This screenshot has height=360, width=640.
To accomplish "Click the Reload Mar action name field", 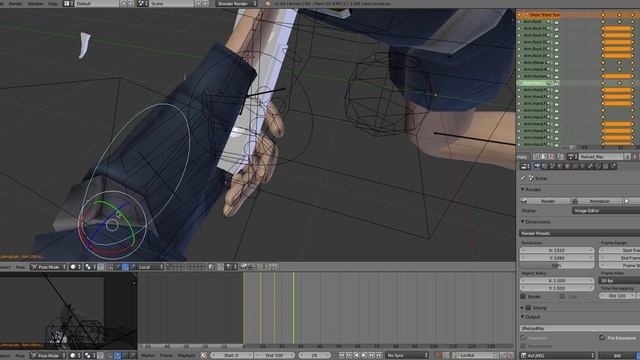I will (601, 157).
